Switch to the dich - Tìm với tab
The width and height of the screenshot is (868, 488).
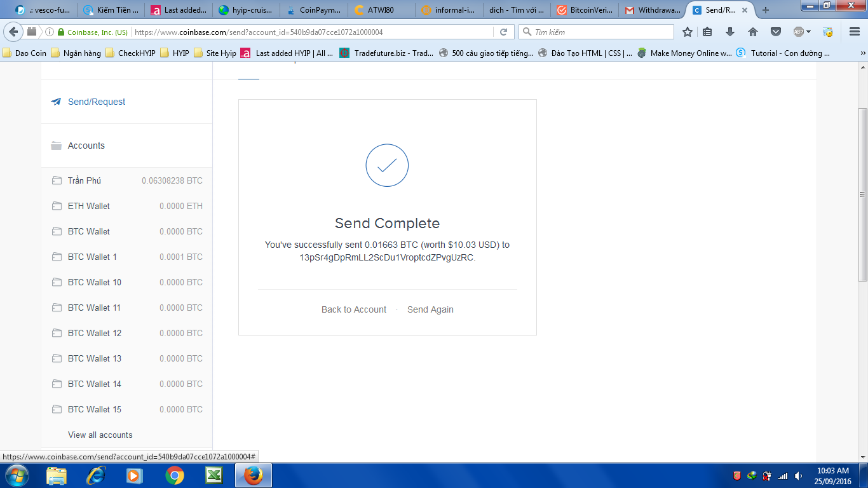[516, 10]
